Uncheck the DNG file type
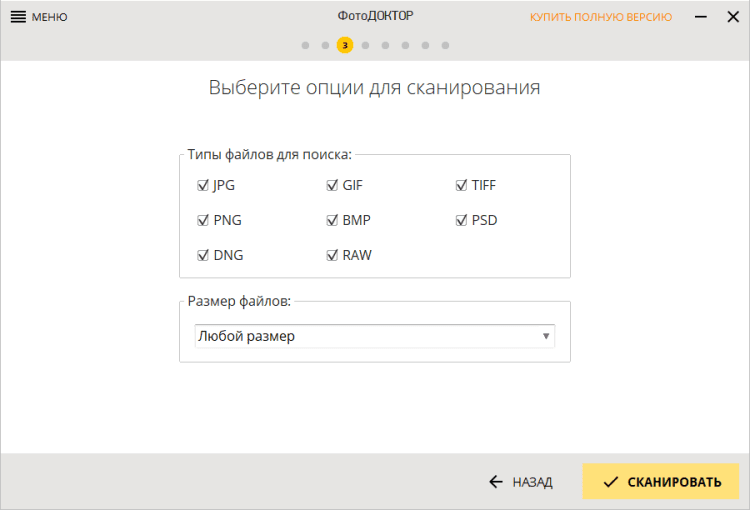The height and width of the screenshot is (510, 750). [x=203, y=255]
